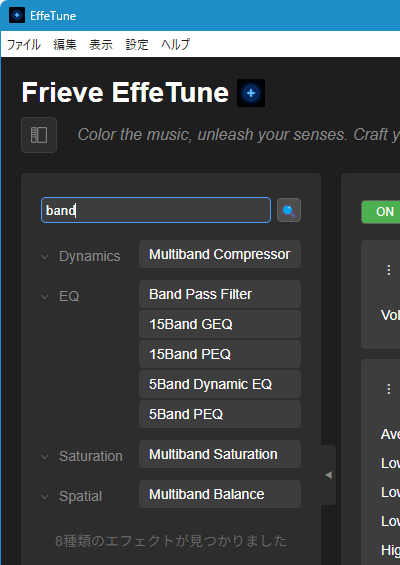Click the search magnifier icon button
Image resolution: width=400 pixels, height=565 pixels.
pyautogui.click(x=289, y=210)
